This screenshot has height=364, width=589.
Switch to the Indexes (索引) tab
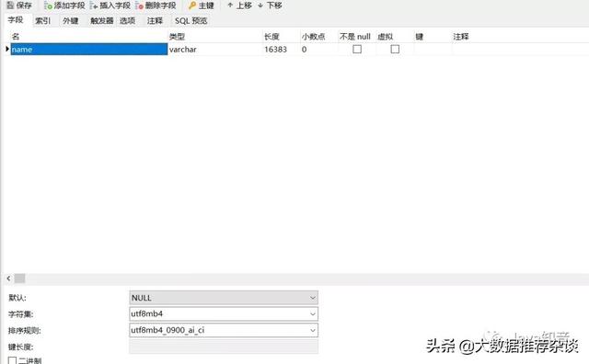coord(42,20)
